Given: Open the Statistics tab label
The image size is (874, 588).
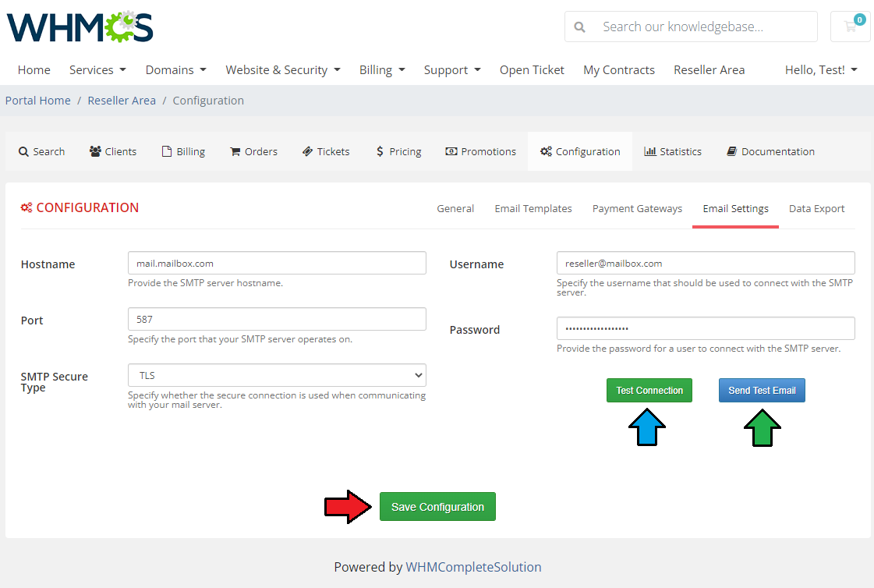Looking at the screenshot, I should (x=681, y=151).
